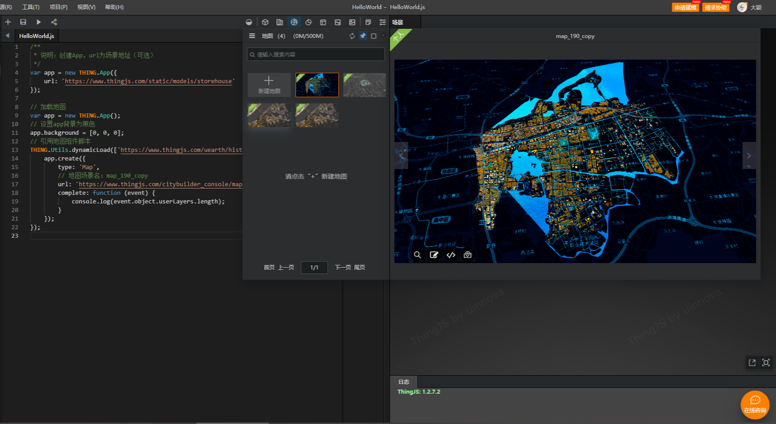This screenshot has width=776, height=424.
Task: Click the 新建地图 new map button
Action: (x=269, y=84)
